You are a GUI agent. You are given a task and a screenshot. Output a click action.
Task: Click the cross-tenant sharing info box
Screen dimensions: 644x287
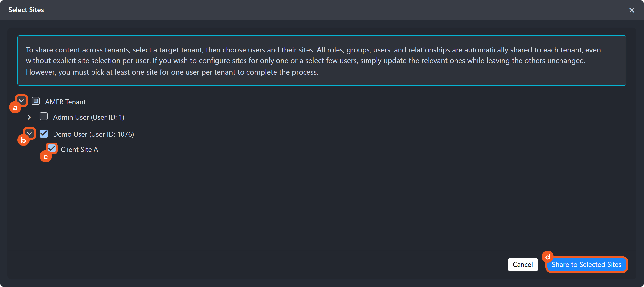point(321,60)
